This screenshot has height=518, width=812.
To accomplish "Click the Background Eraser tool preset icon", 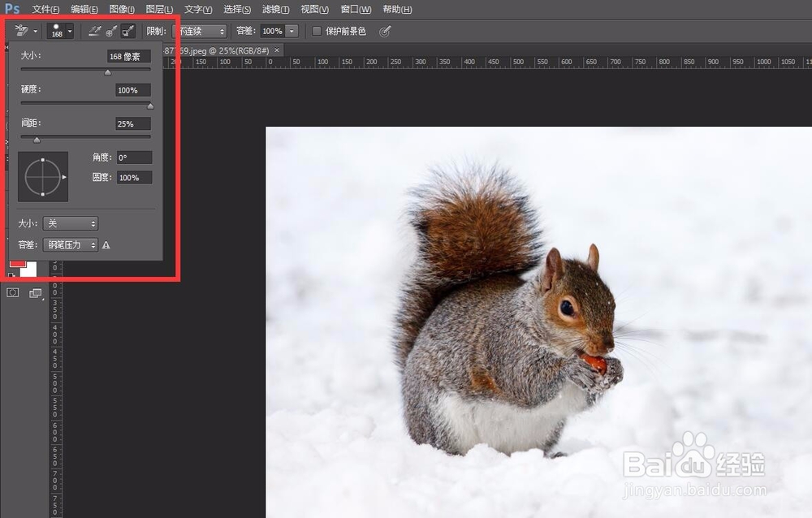I will (21, 31).
